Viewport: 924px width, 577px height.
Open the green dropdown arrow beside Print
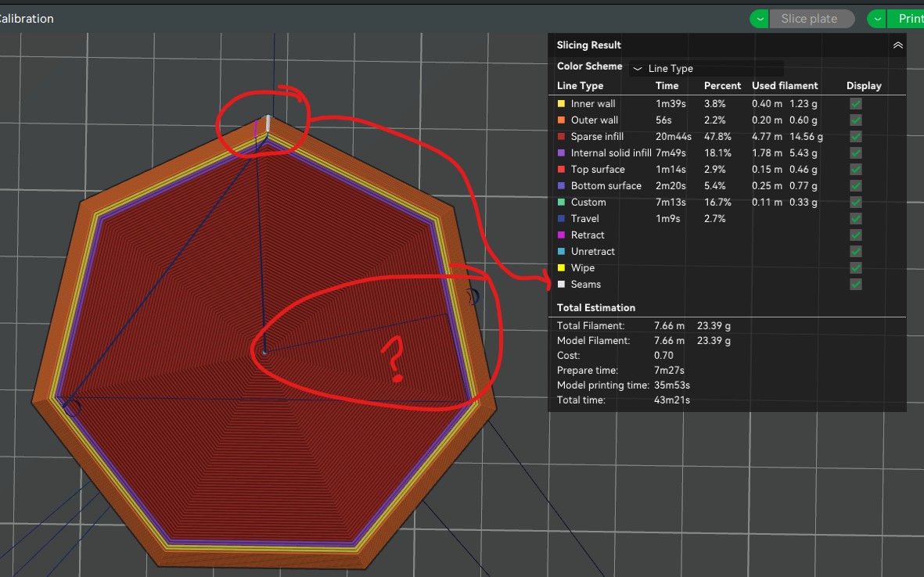pos(877,19)
